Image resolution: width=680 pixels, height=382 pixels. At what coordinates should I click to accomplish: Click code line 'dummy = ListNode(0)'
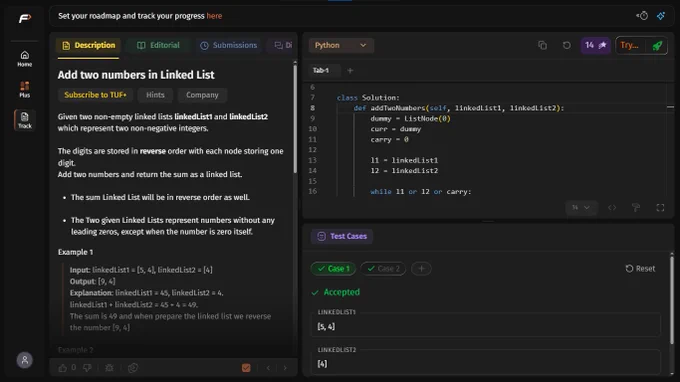click(x=410, y=118)
